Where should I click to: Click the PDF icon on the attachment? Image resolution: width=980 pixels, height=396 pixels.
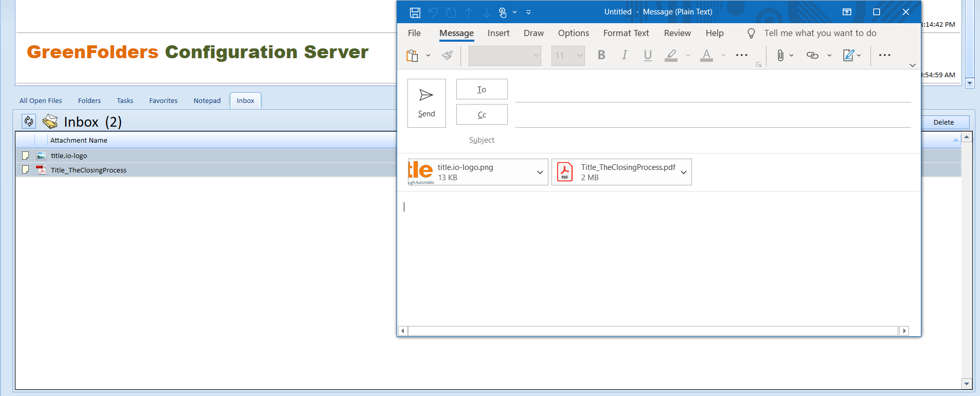click(565, 172)
